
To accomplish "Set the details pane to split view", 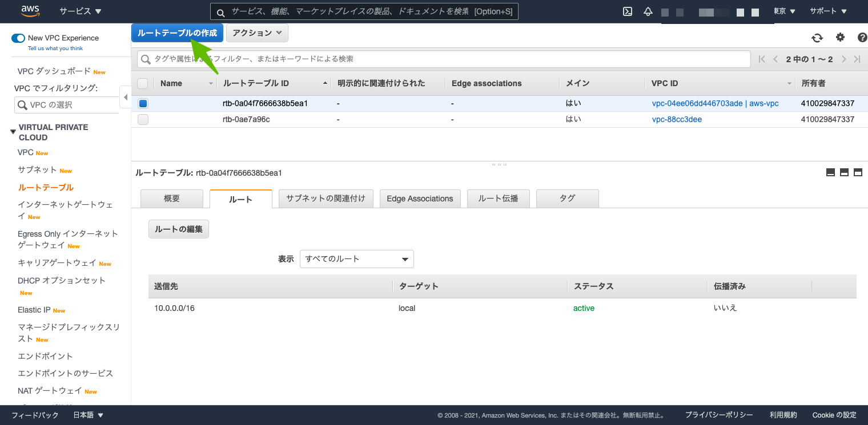I will pos(844,173).
